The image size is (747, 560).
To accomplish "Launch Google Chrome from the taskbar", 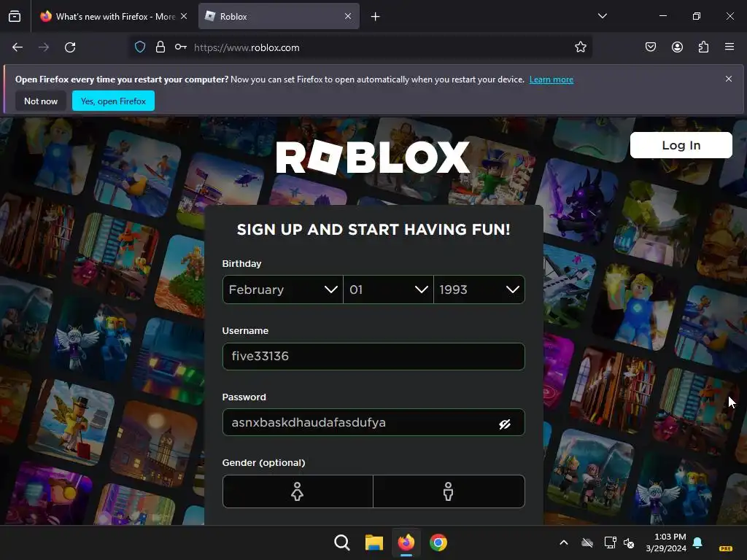I will (438, 542).
